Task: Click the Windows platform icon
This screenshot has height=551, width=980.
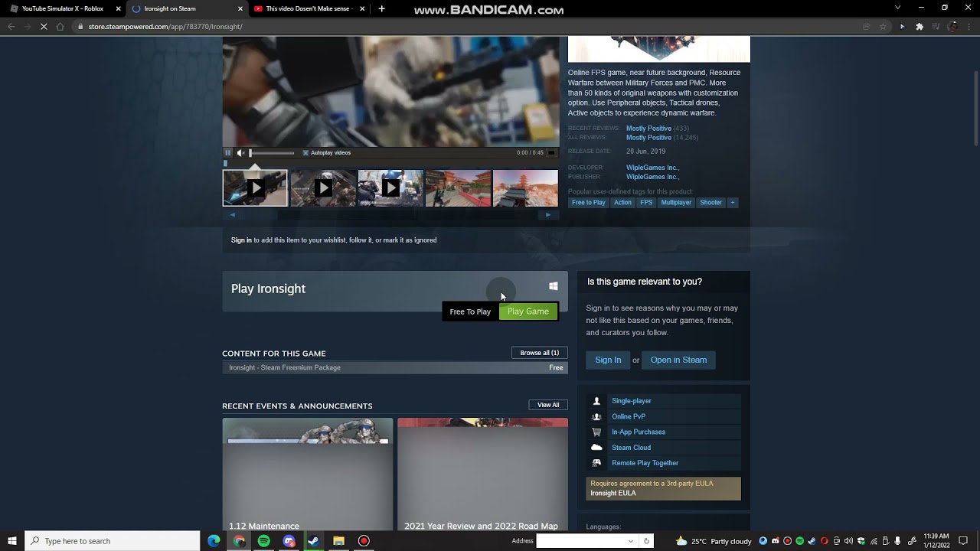Action: 553,286
